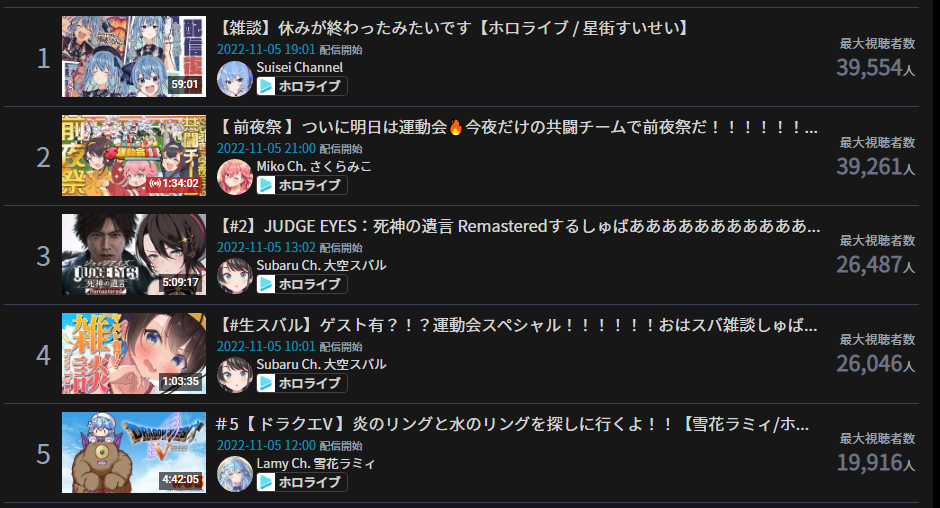Open the 前夜祭 live stream thumbnail
The image size is (940, 508).
point(134,155)
